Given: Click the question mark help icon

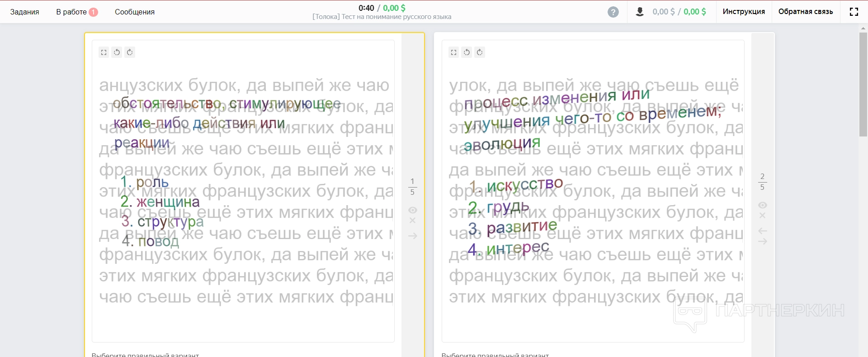Looking at the screenshot, I should click(x=613, y=12).
